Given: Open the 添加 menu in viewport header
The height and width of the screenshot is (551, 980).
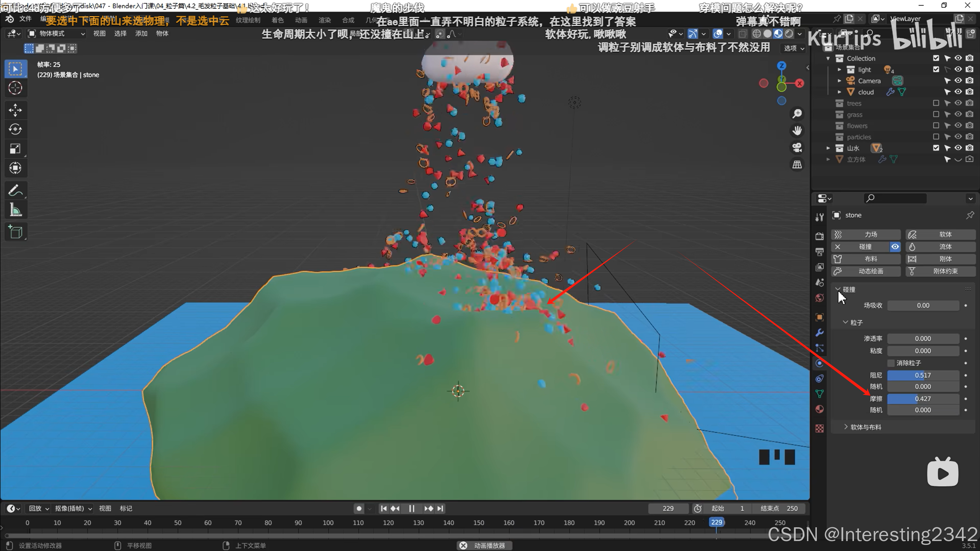Looking at the screenshot, I should [x=141, y=34].
